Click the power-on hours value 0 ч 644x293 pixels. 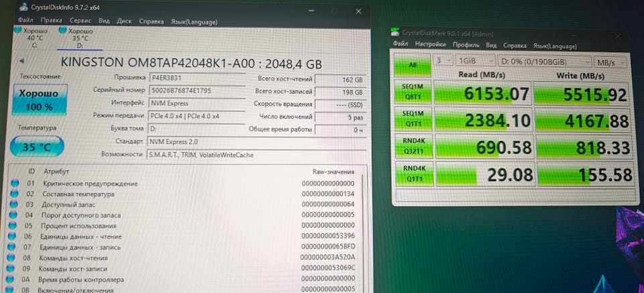[341, 129]
